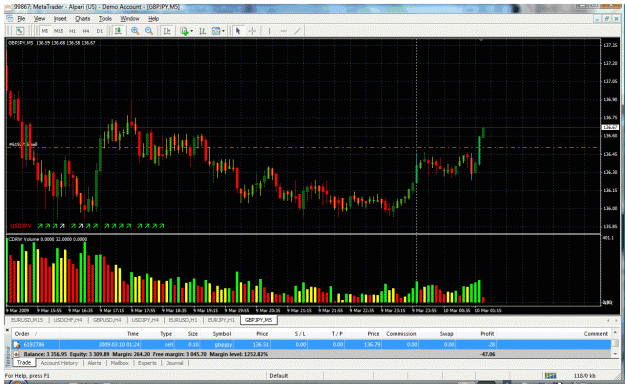
Task: Select the GBPJPY,M5 chart tab
Action: point(258,320)
